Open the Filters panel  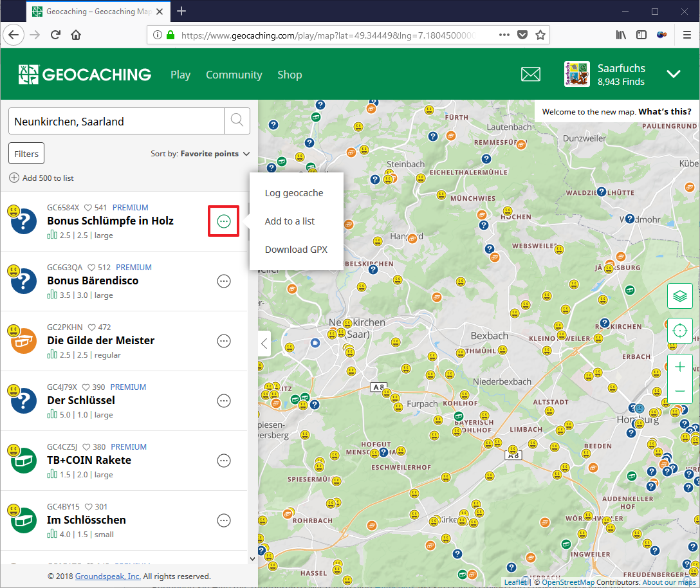26,154
